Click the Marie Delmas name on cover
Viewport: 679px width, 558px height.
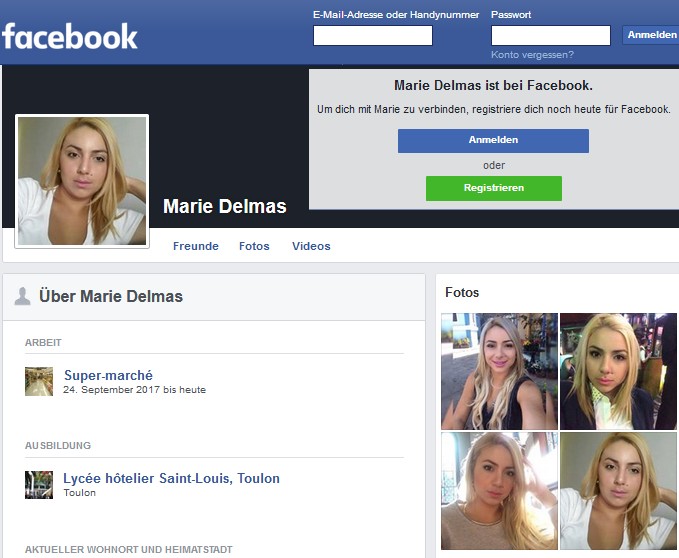225,206
